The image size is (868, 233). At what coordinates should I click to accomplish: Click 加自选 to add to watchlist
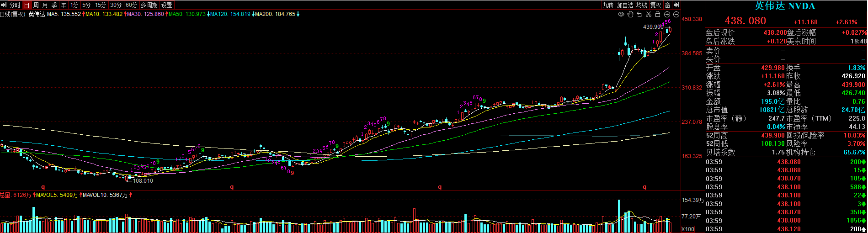625,5
